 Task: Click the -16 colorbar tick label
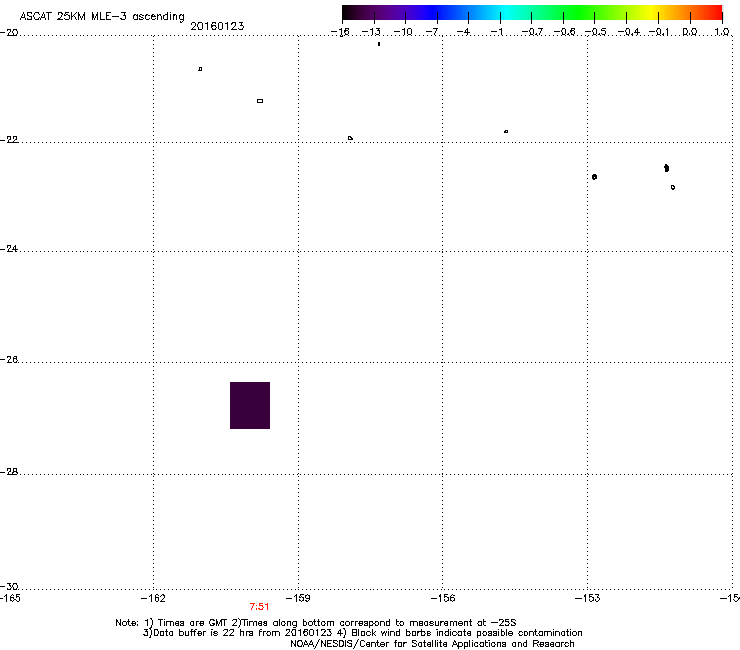coord(340,32)
